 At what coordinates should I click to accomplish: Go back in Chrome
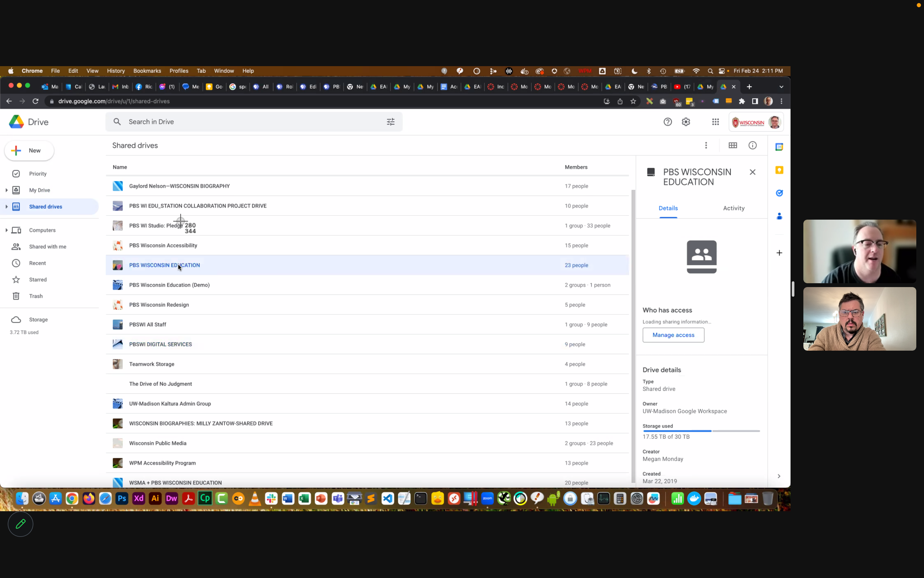coord(9,101)
